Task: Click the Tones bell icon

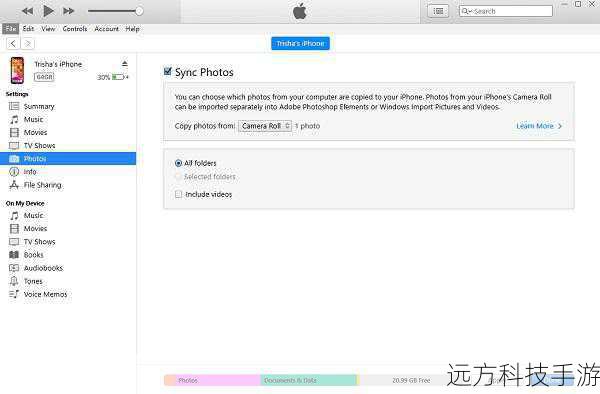Action: pos(14,281)
